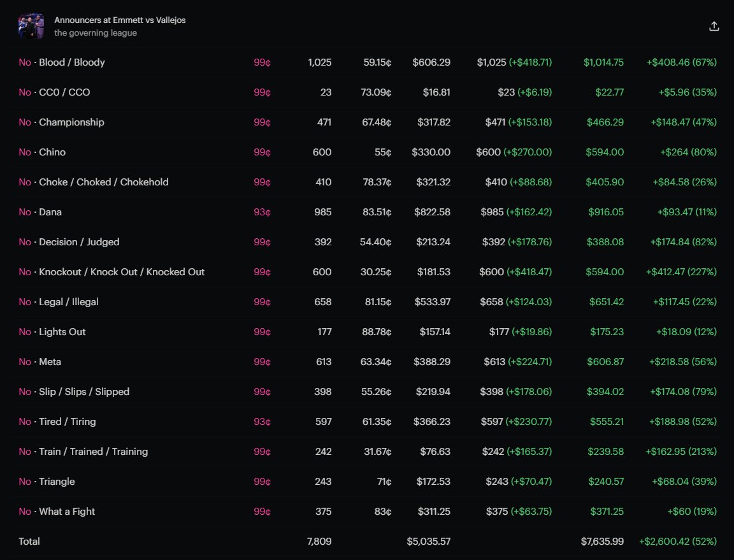Click the $5,035.57 total cost value
This screenshot has height=560, width=734.
point(428,542)
